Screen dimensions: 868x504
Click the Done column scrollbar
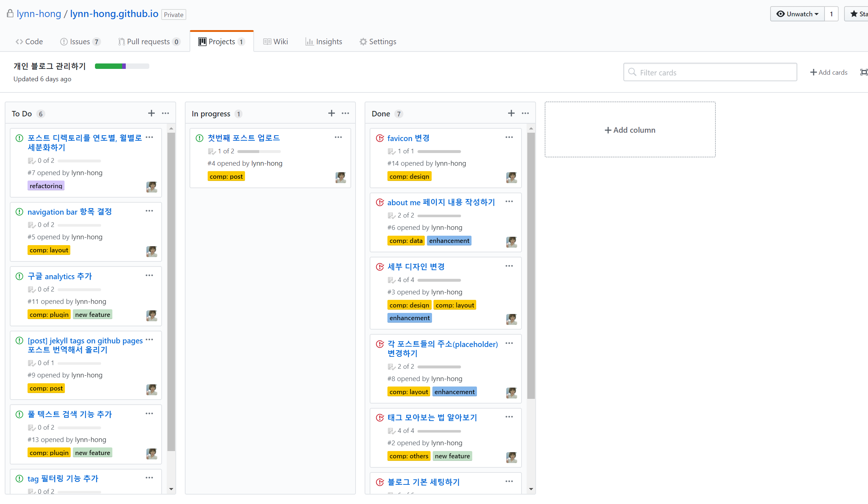531,266
